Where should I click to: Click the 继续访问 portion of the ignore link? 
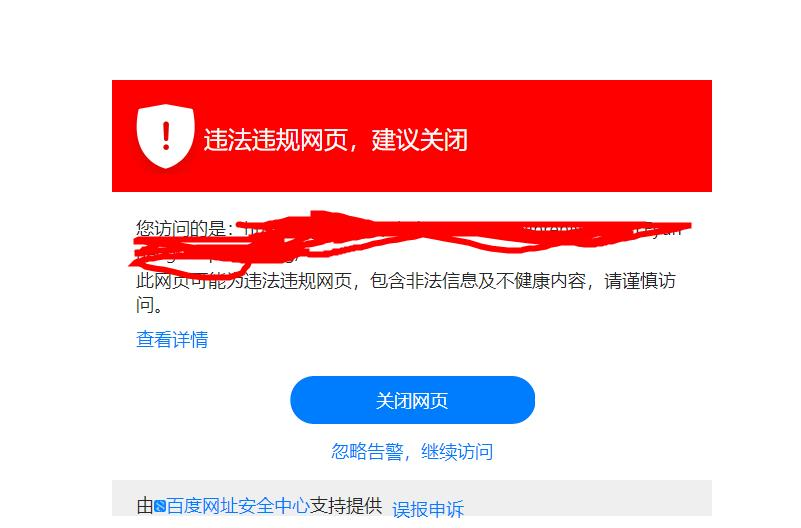[457, 452]
